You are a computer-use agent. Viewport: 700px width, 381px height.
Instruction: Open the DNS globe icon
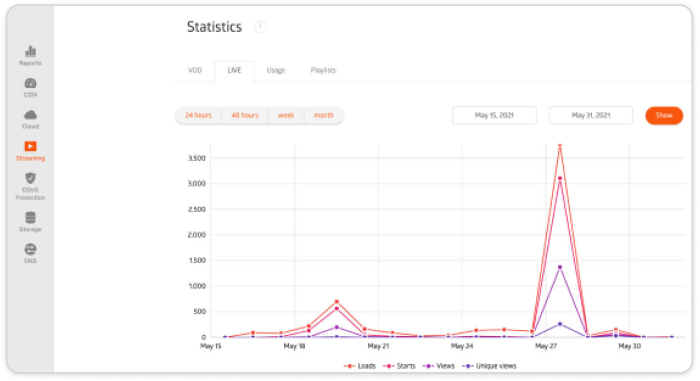(x=30, y=249)
